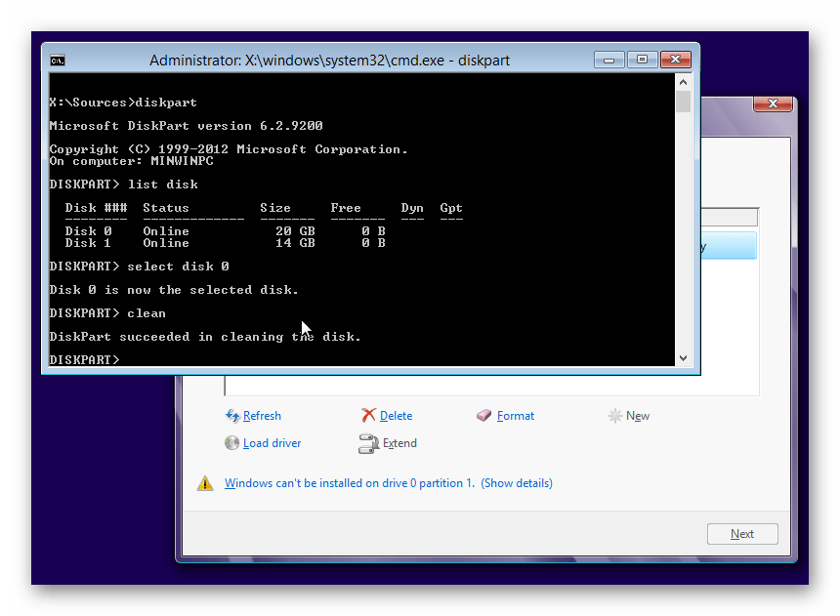The height and width of the screenshot is (616, 840).
Task: Click the last DISKPART> prompt line
Action: tap(86, 360)
